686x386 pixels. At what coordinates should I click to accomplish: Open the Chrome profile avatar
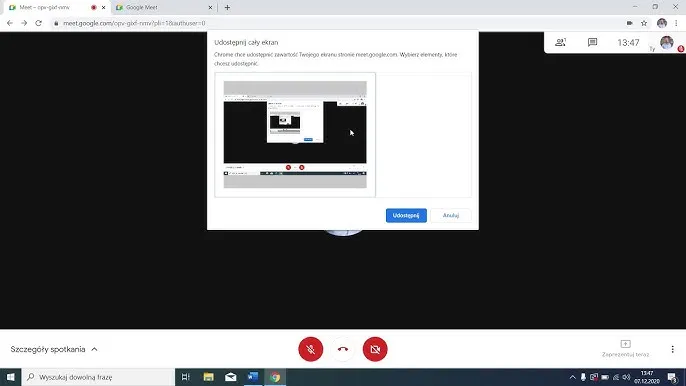(662, 23)
